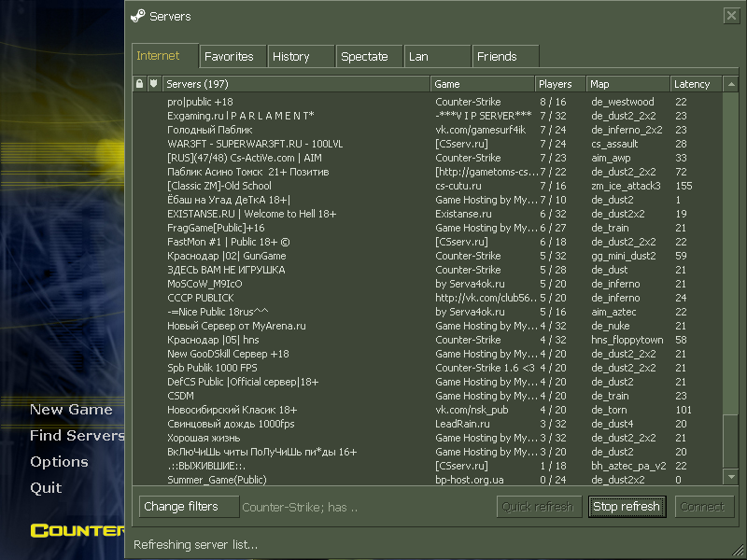Viewport: 747px width, 560px height.
Task: Click the scrollbar down arrow
Action: [731, 476]
